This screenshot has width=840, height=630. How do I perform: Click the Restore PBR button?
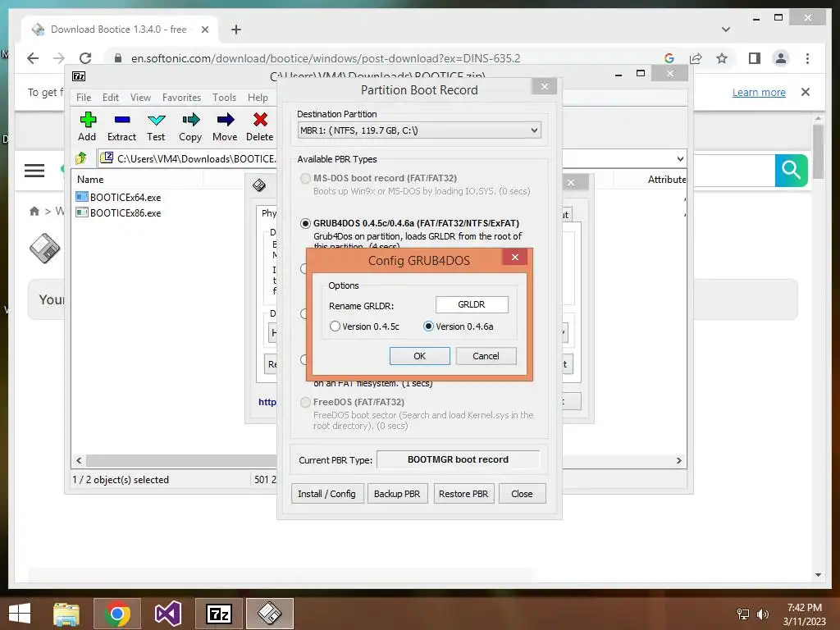point(463,494)
